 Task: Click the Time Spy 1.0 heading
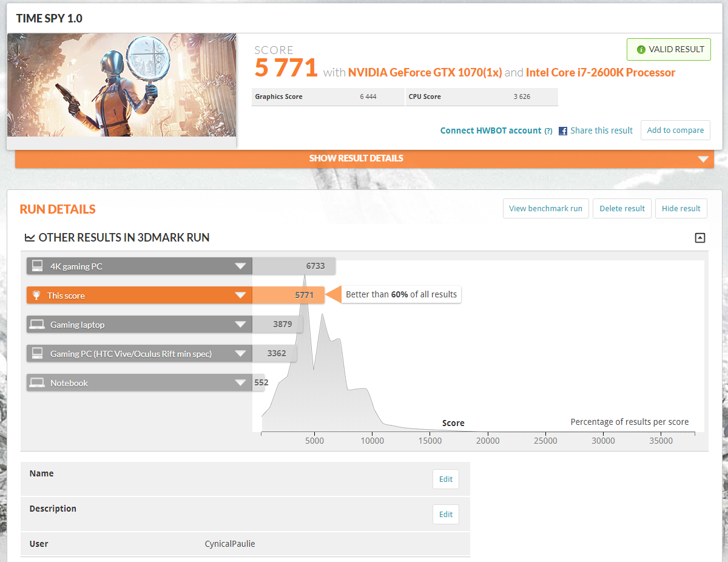pos(49,18)
